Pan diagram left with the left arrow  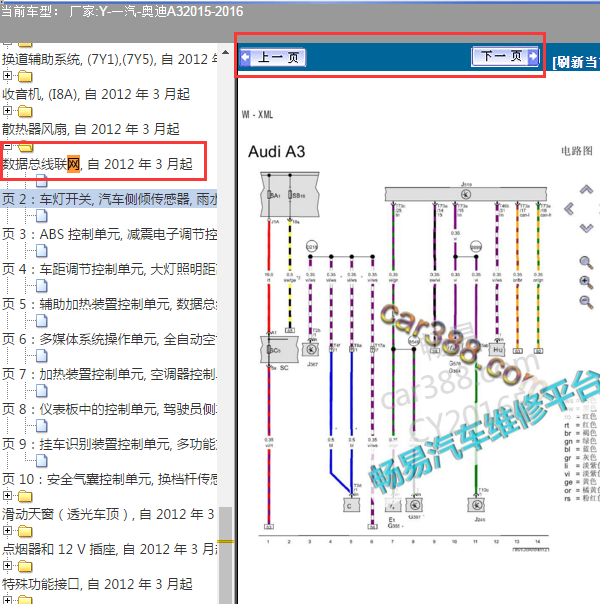click(x=569, y=209)
